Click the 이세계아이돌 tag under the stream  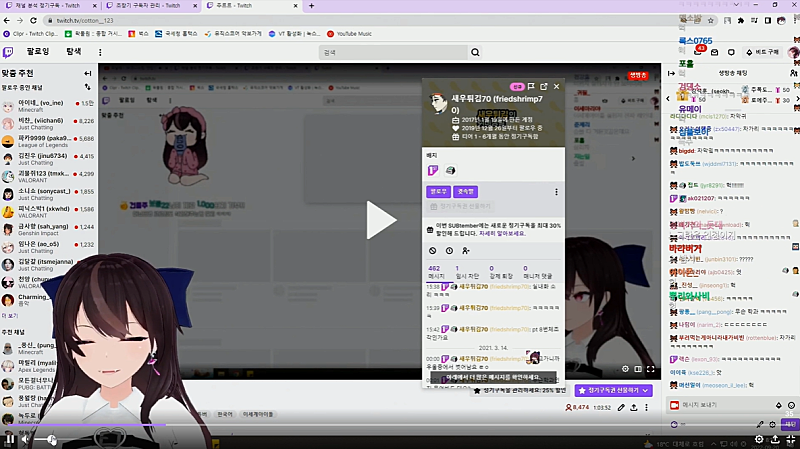[258, 414]
